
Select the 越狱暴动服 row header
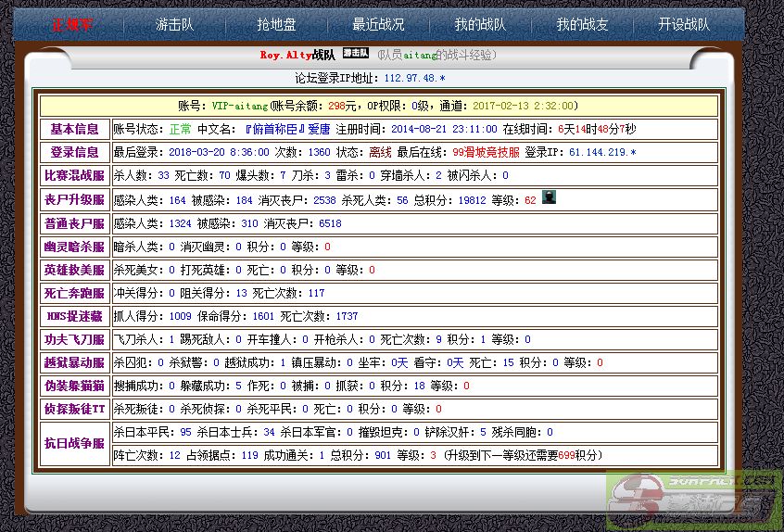[x=74, y=362]
